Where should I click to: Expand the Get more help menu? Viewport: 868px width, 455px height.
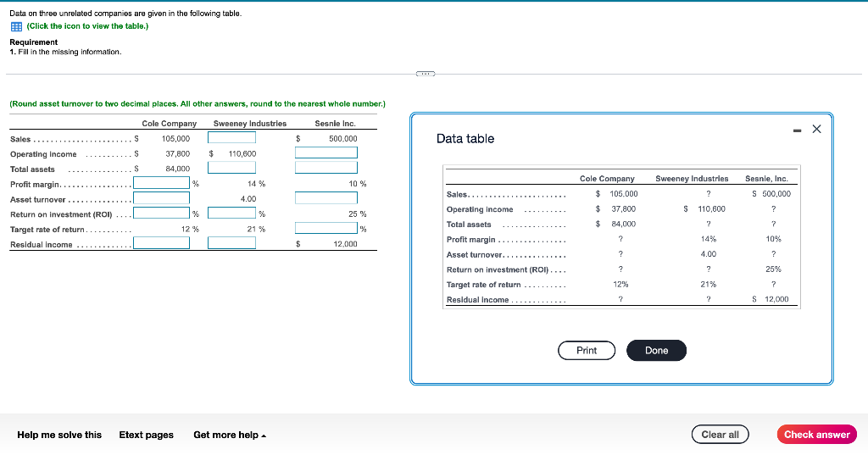tap(230, 435)
